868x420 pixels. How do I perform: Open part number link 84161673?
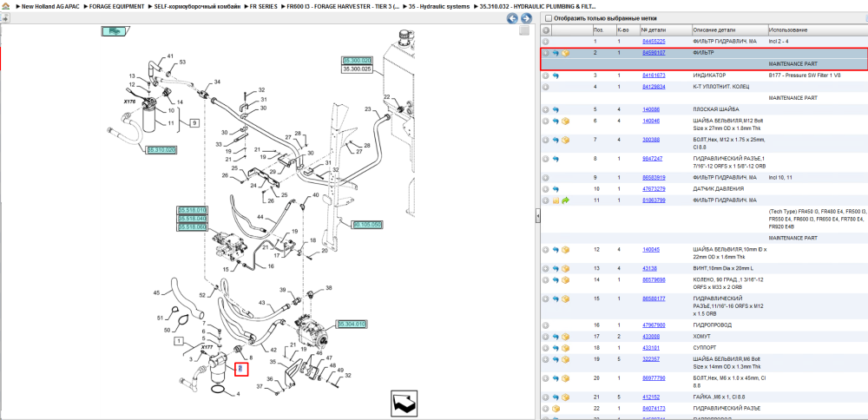pyautogui.click(x=654, y=75)
